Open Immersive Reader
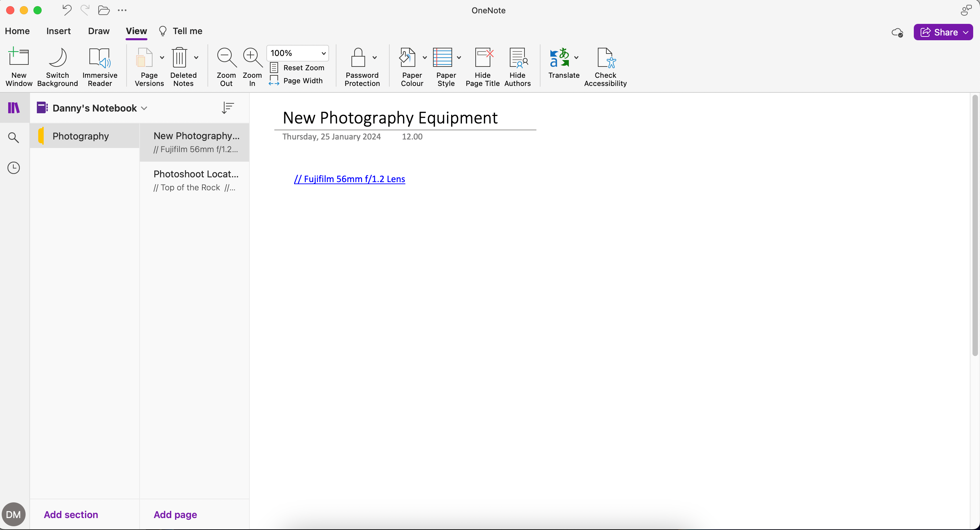The height and width of the screenshot is (530, 980). pyautogui.click(x=99, y=67)
